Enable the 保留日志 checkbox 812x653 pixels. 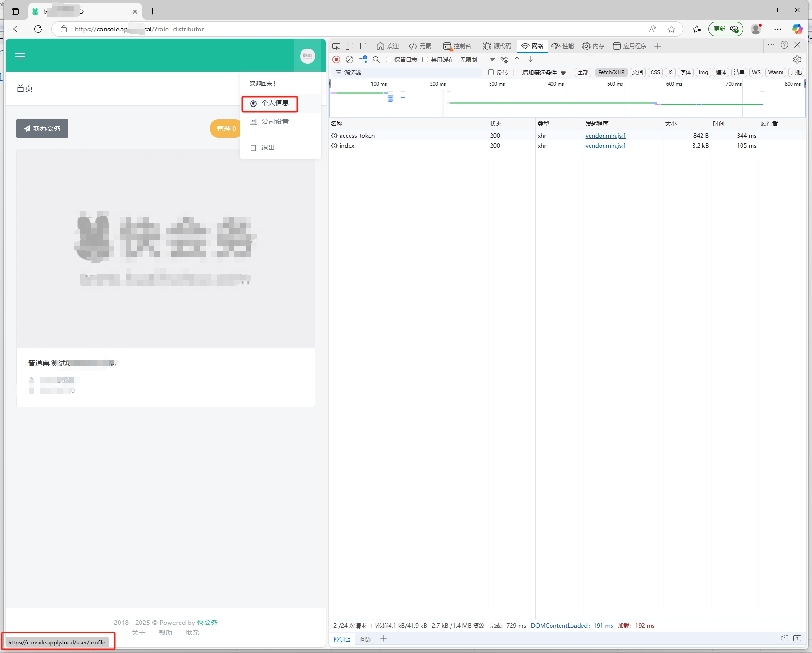coord(389,59)
